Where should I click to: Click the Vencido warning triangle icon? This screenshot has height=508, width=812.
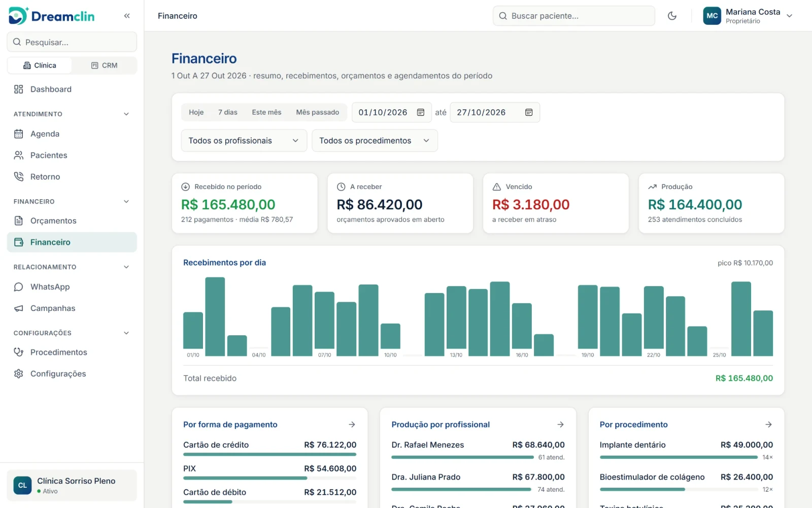click(x=497, y=186)
